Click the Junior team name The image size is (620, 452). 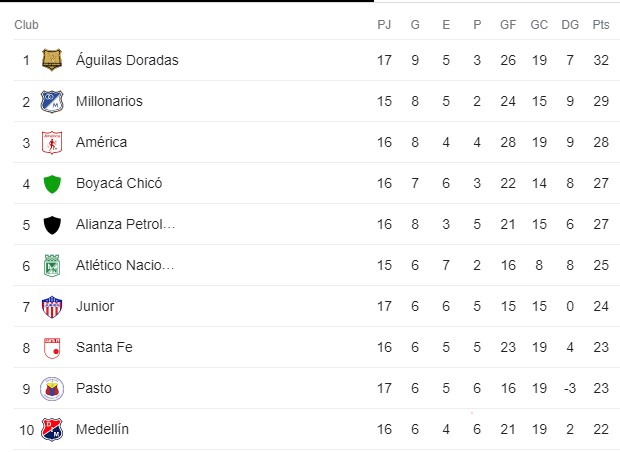[x=95, y=306]
